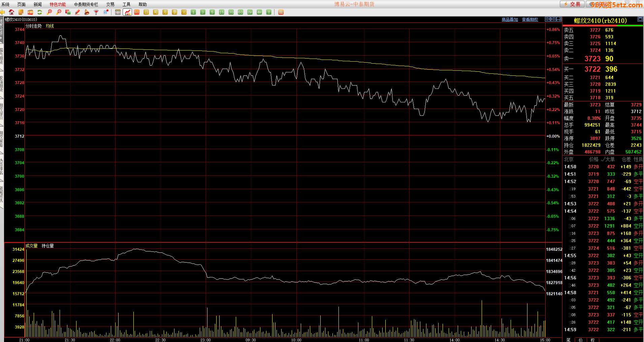This screenshot has height=342, width=644.
Task: Toggle the intraday trend chart view button
Action: [127, 12]
